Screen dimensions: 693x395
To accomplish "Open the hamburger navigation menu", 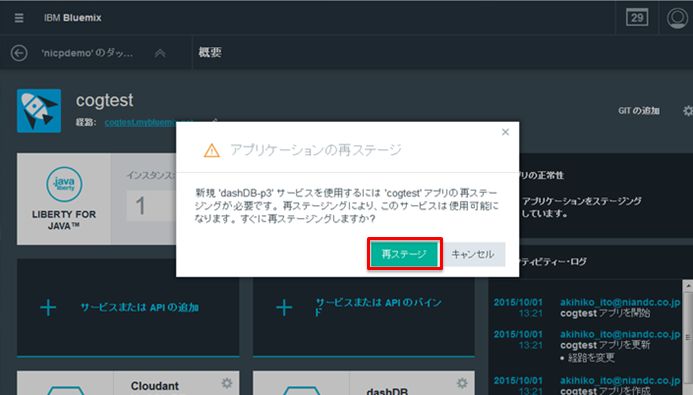I will tap(19, 18).
